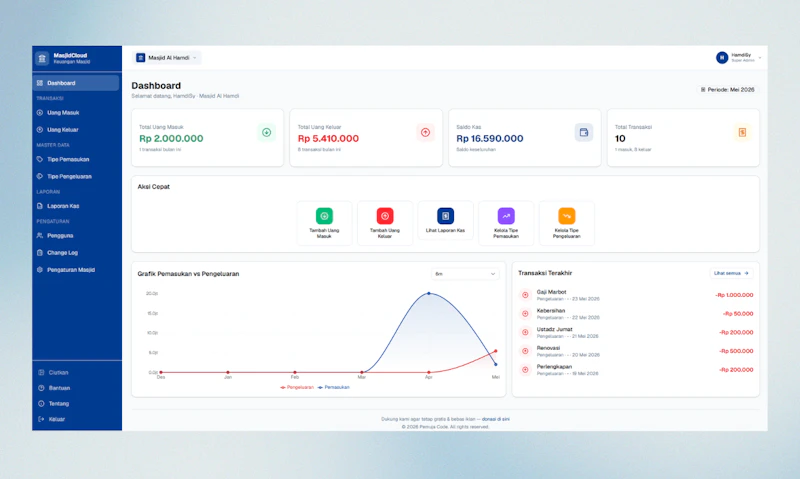Click the Gaji Marbot transaction title

[x=552, y=292]
